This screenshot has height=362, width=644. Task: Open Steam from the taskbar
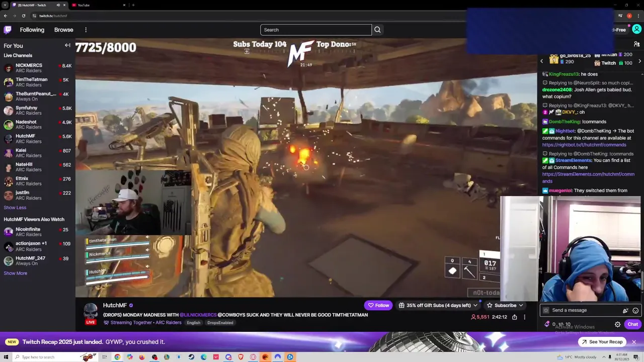tap(191, 357)
